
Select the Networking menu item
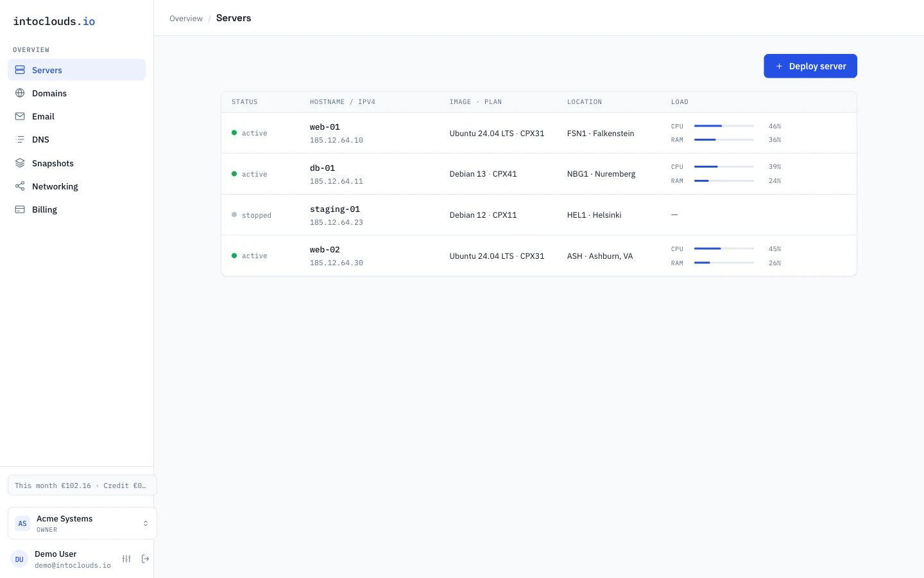[x=76, y=186]
